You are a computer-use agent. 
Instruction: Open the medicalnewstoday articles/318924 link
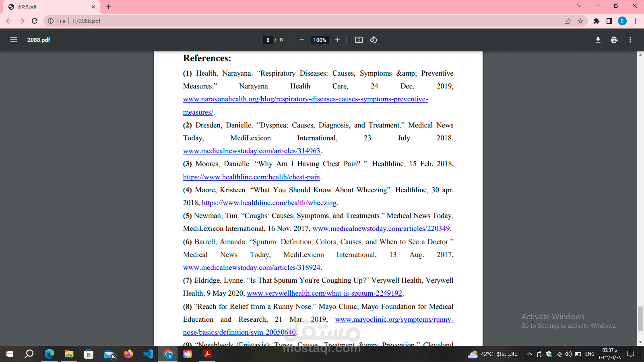click(x=252, y=267)
